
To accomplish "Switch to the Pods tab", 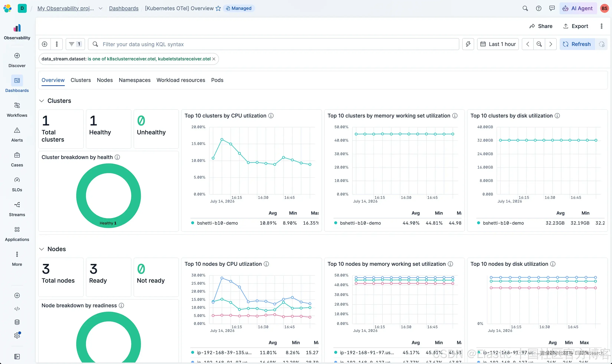I will tap(217, 80).
